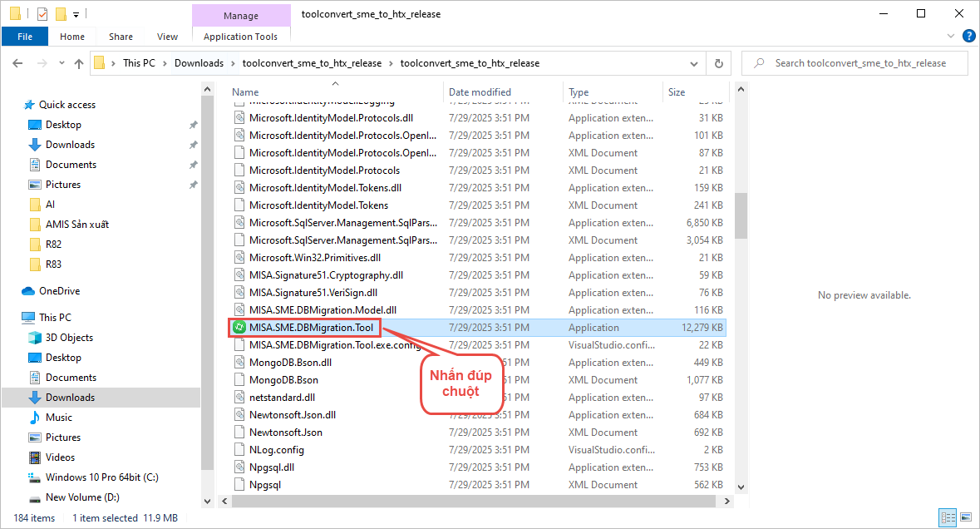Click the vertical scrollbar of file list
The width and height of the screenshot is (980, 529).
point(740,216)
